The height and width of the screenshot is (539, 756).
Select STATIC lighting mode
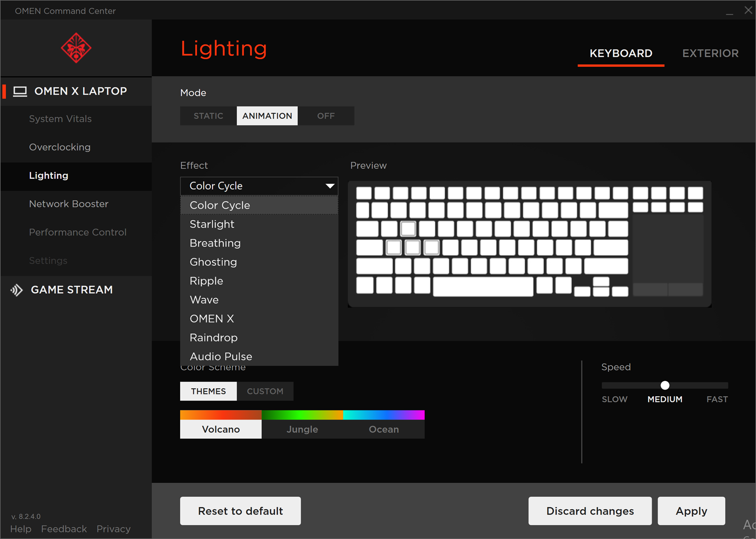[x=208, y=116]
